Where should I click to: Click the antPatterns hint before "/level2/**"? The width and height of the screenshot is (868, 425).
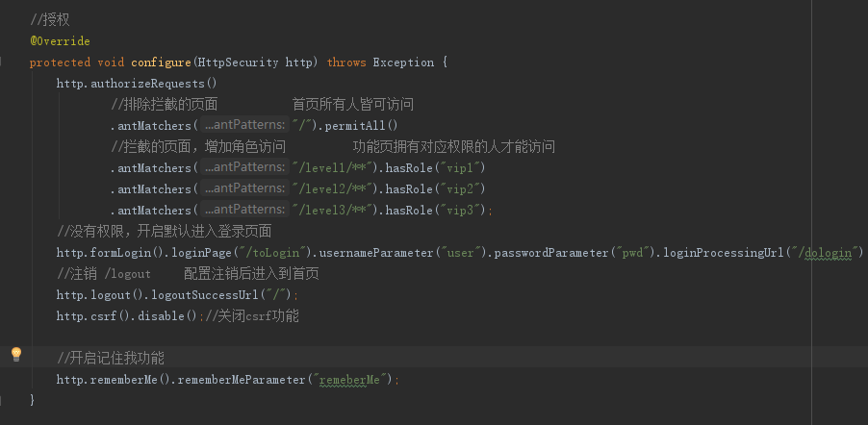point(244,188)
